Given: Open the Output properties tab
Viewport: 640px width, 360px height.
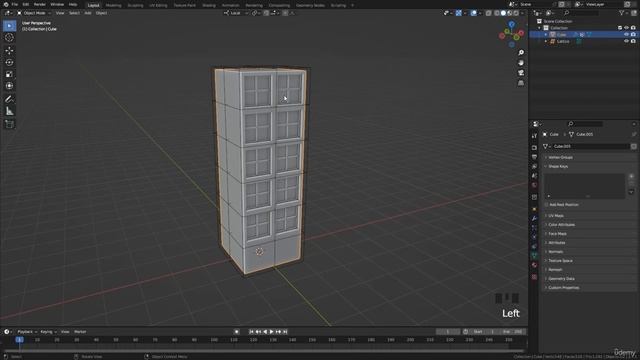Looking at the screenshot, I should pos(534,157).
